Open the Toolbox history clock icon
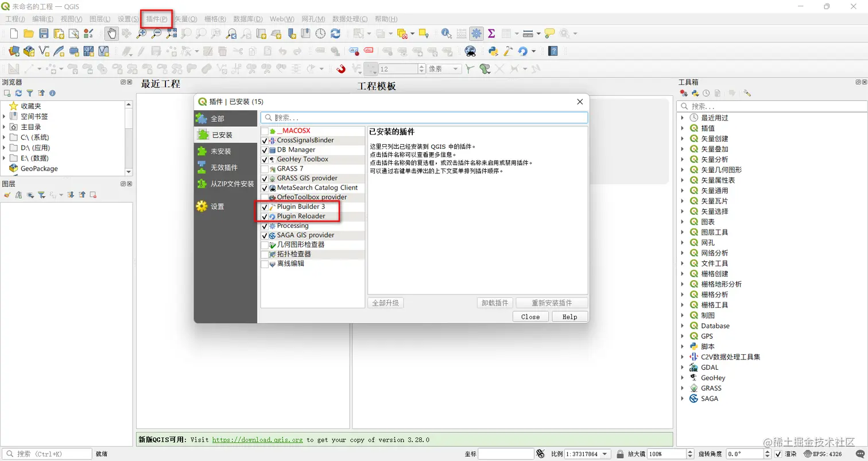Image resolution: width=868 pixels, height=461 pixels. pos(706,93)
